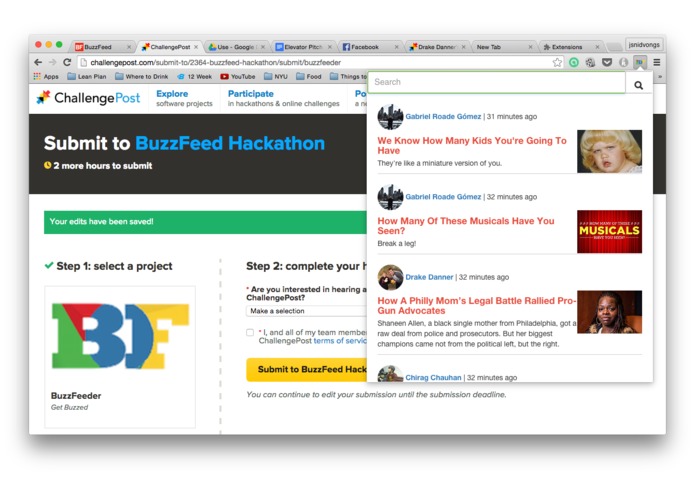695x494 pixels.
Task: Click the magnifier search icon in the popup
Action: click(x=638, y=85)
